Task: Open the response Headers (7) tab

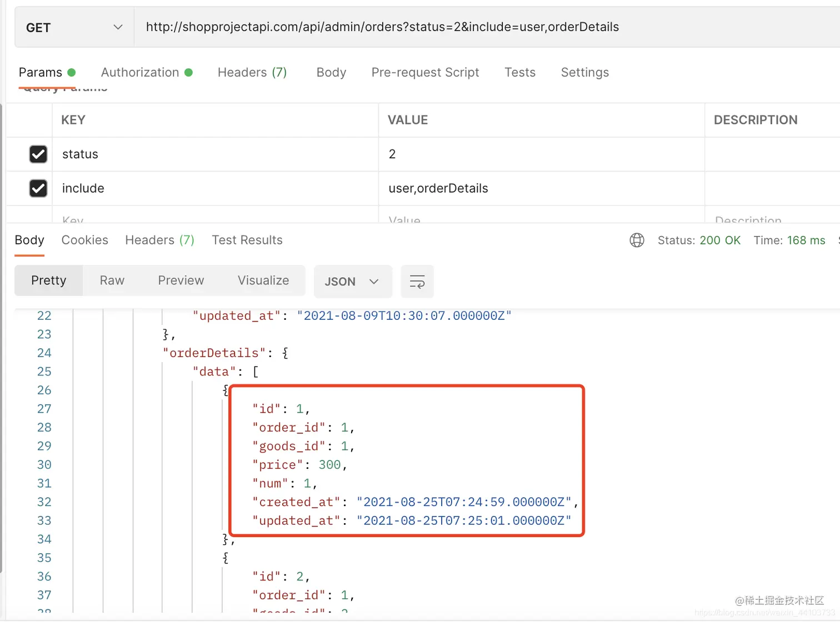Action: [159, 240]
